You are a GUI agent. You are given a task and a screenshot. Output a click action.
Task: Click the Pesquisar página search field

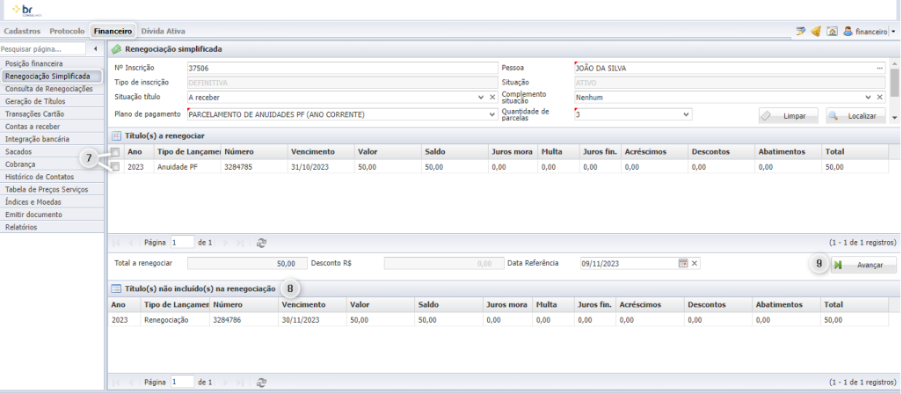pyautogui.click(x=43, y=49)
